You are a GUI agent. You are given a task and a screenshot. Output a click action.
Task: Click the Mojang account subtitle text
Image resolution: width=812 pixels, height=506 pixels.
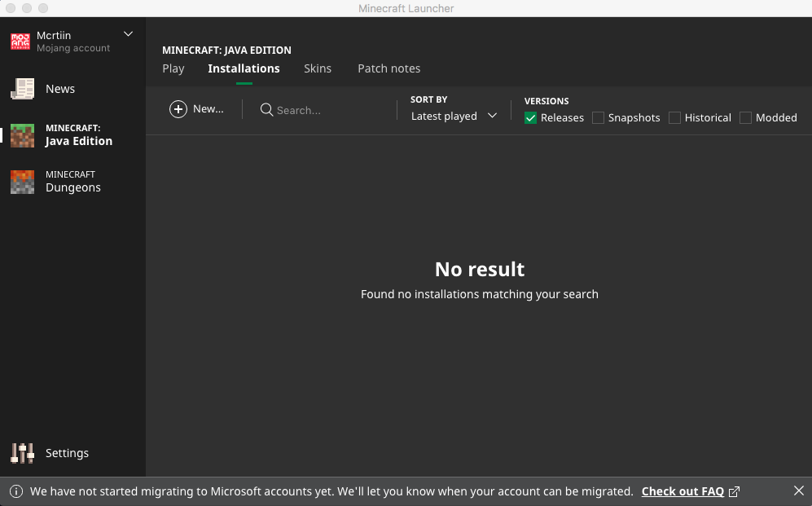[73, 48]
